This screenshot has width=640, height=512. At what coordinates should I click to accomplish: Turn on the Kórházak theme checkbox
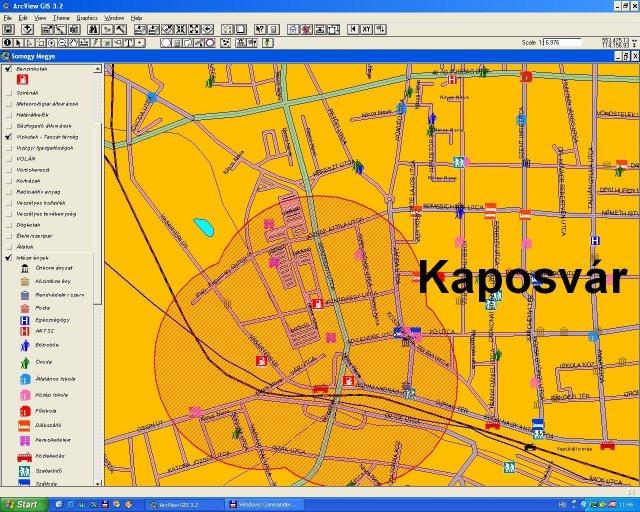tap(9, 180)
